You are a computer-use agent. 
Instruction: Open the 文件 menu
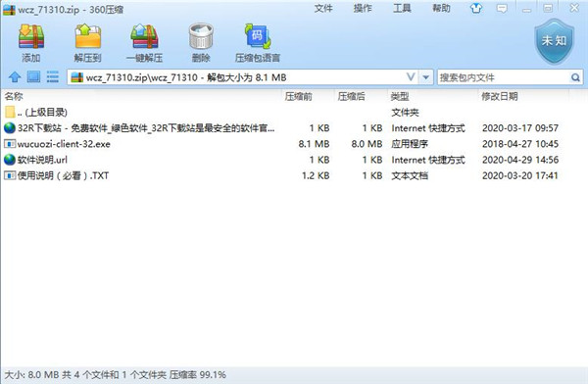coord(323,8)
